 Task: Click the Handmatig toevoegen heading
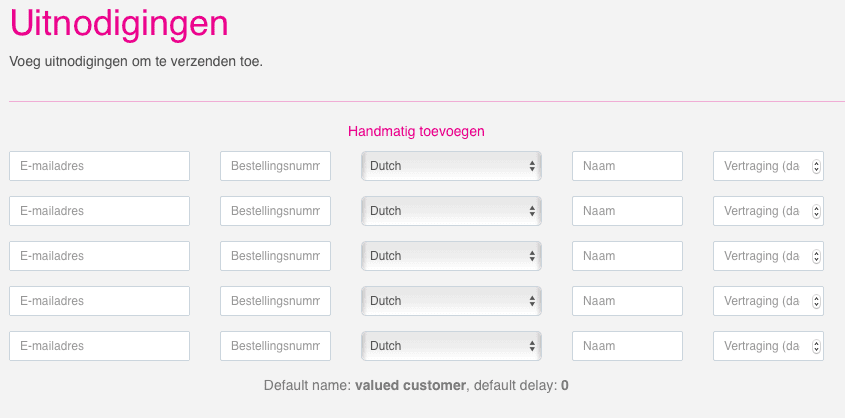pyautogui.click(x=416, y=131)
